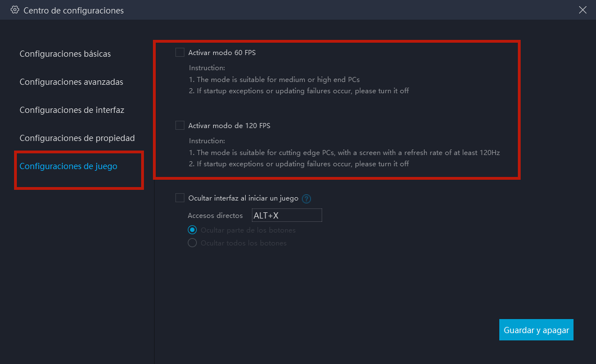This screenshot has width=596, height=364.
Task: Select Ocultar parte de los botones radio
Action: 192,230
